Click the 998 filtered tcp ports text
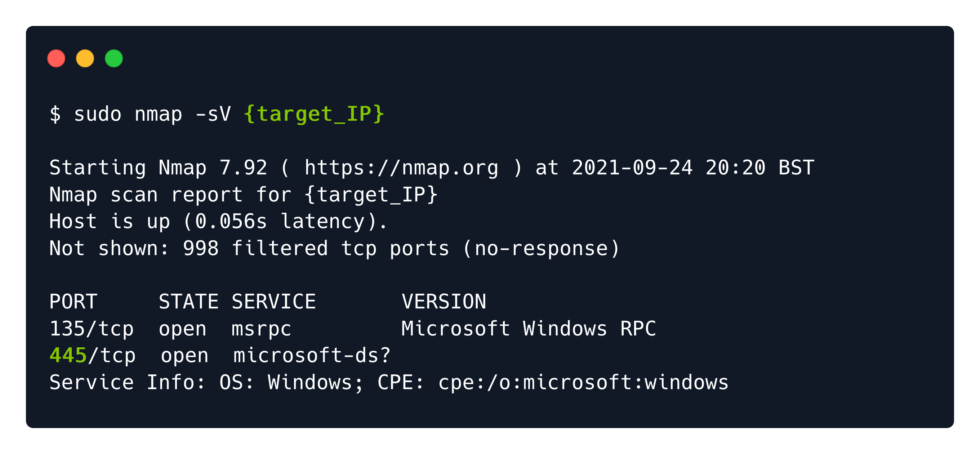The image size is (980, 454). tap(317, 249)
